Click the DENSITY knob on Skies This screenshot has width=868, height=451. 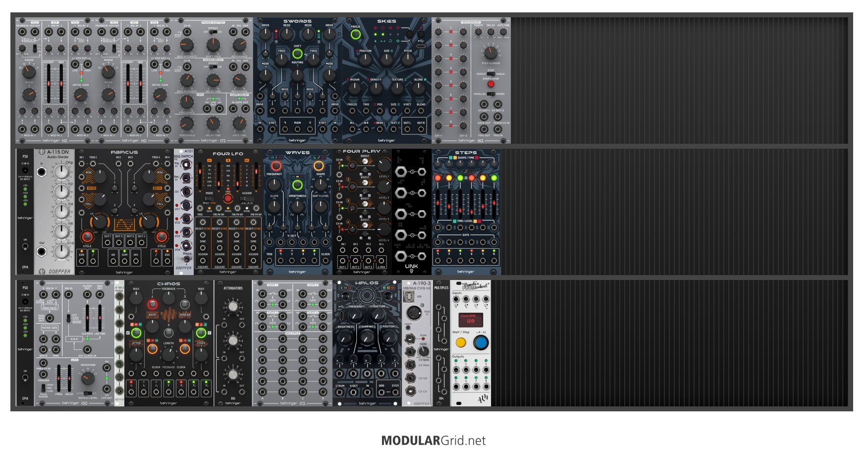point(376,89)
